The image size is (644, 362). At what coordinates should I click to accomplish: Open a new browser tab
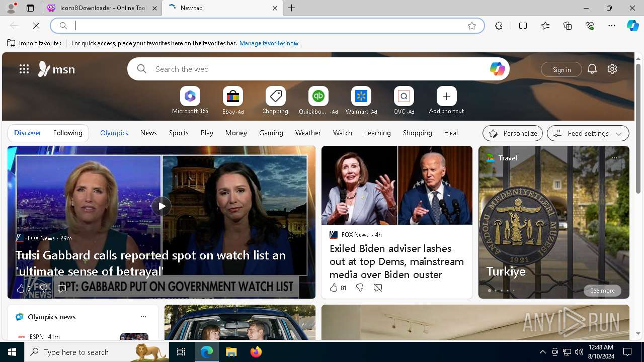[x=292, y=8]
